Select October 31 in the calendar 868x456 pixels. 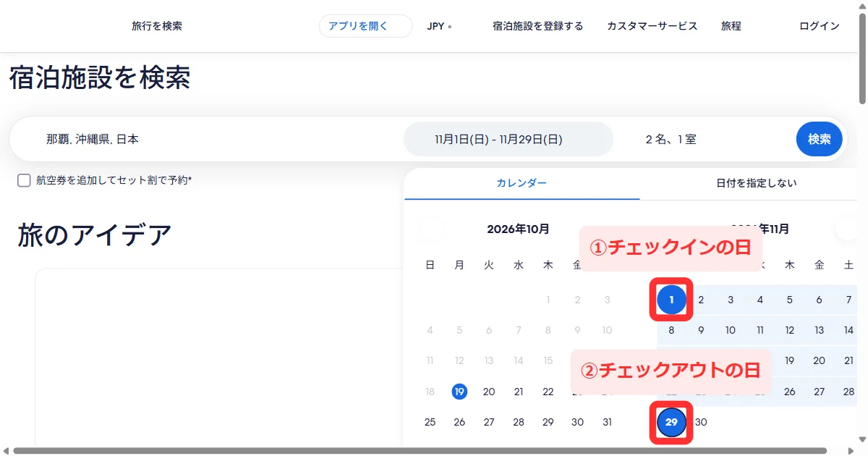(x=607, y=422)
